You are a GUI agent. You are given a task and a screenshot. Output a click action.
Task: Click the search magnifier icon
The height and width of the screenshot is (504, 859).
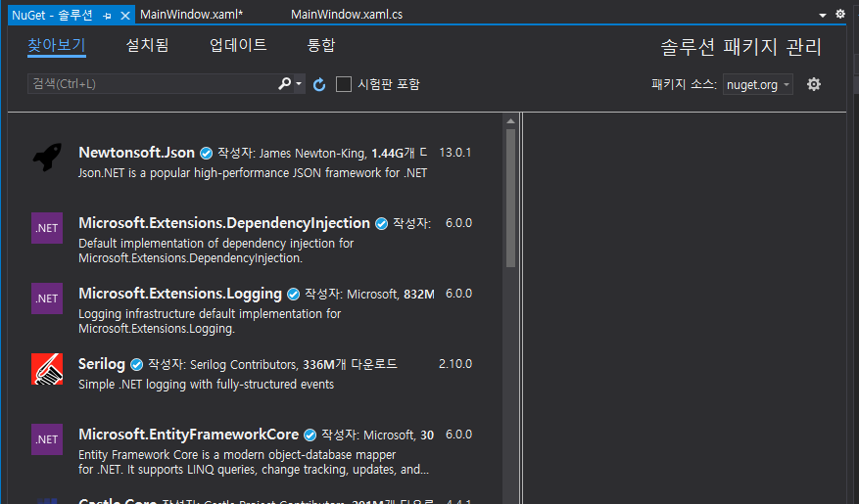(284, 84)
